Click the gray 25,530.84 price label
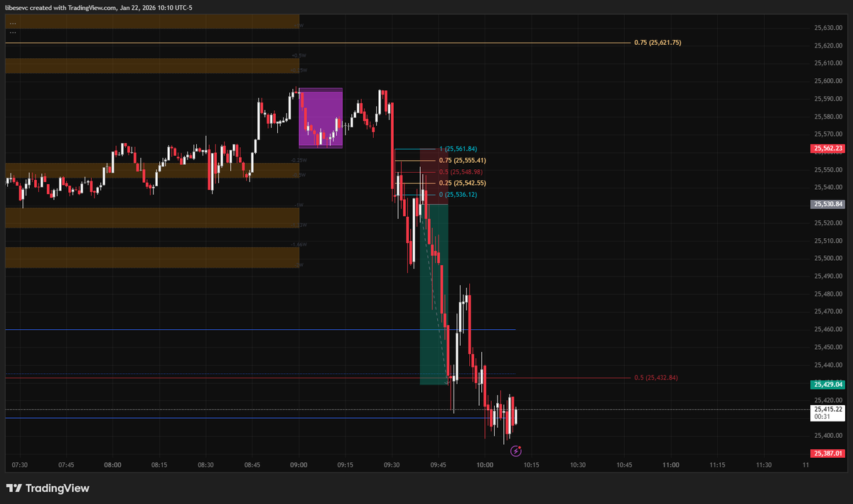This screenshot has height=504, width=853. tap(827, 205)
